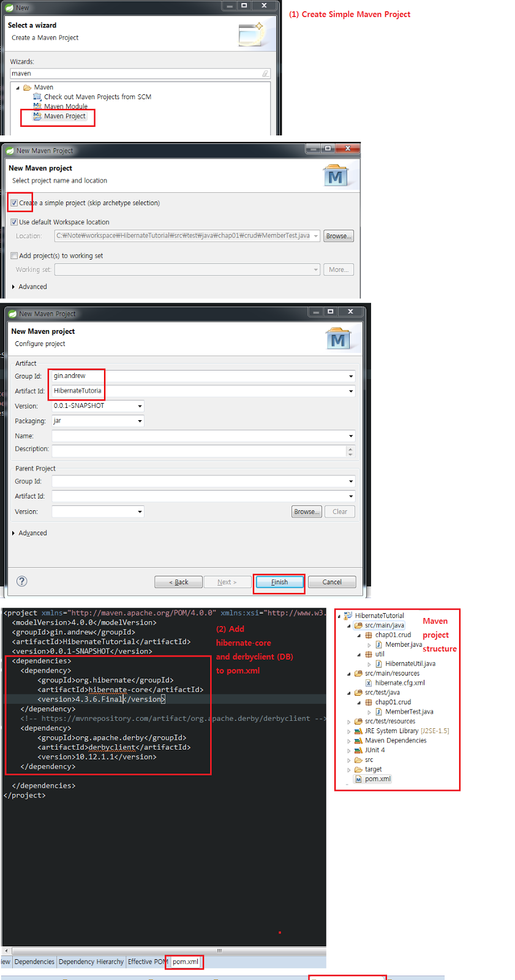Screen dimensions: 515x980
Task: Open the Location path dropdown
Action: click(316, 236)
